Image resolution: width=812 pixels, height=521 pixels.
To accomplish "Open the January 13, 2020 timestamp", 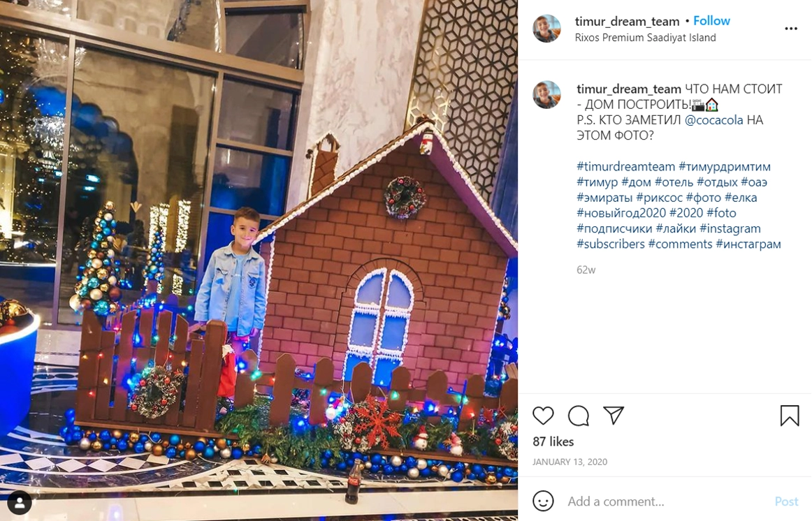I will [x=570, y=462].
